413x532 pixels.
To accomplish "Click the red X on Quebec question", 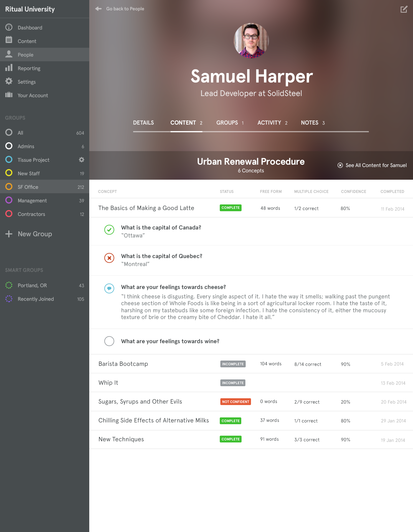I will [x=109, y=258].
